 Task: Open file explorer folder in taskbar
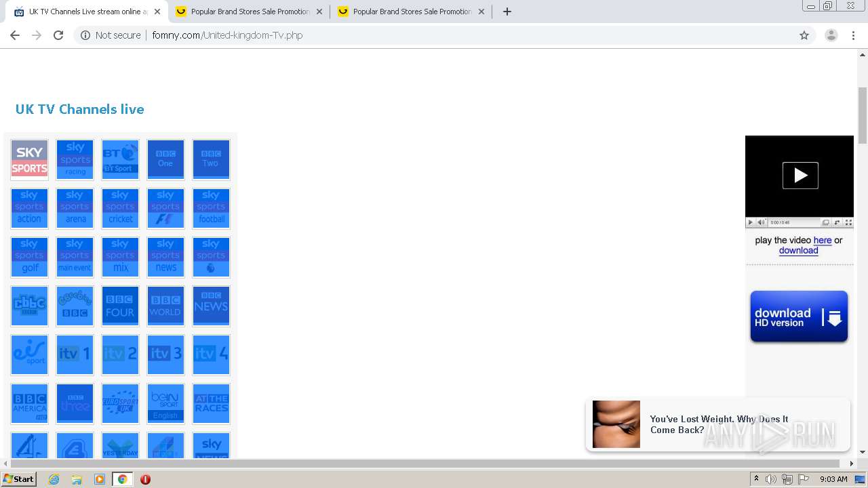[x=77, y=479]
